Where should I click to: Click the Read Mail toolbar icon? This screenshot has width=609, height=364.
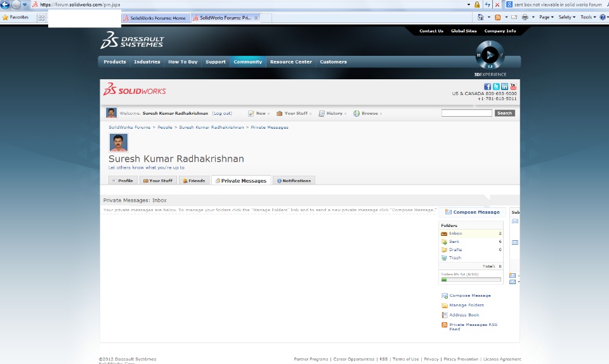click(514, 17)
